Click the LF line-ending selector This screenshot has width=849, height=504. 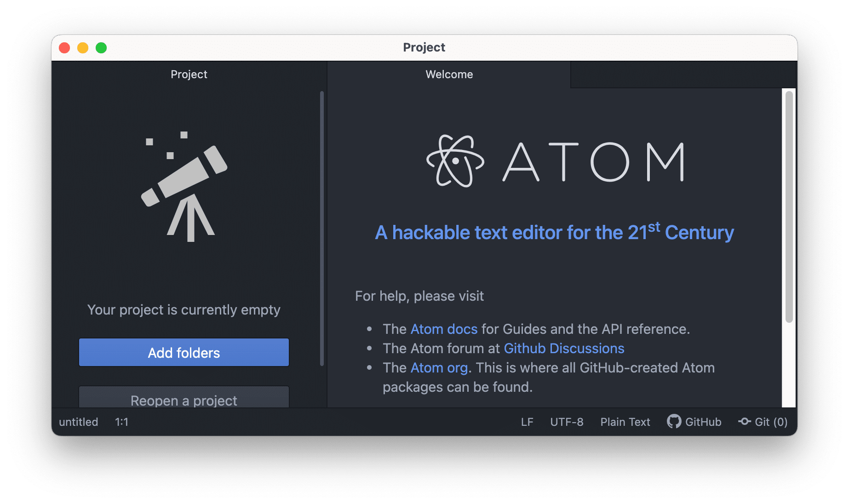click(527, 422)
